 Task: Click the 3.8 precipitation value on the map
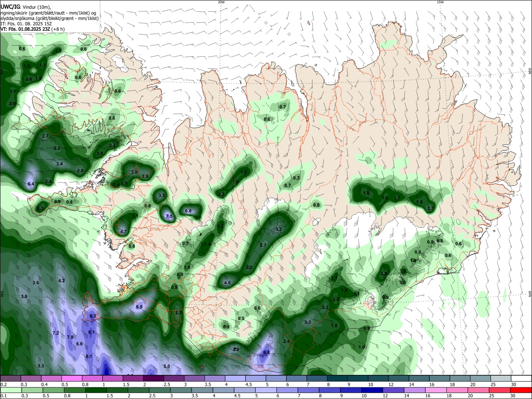(x=24, y=296)
